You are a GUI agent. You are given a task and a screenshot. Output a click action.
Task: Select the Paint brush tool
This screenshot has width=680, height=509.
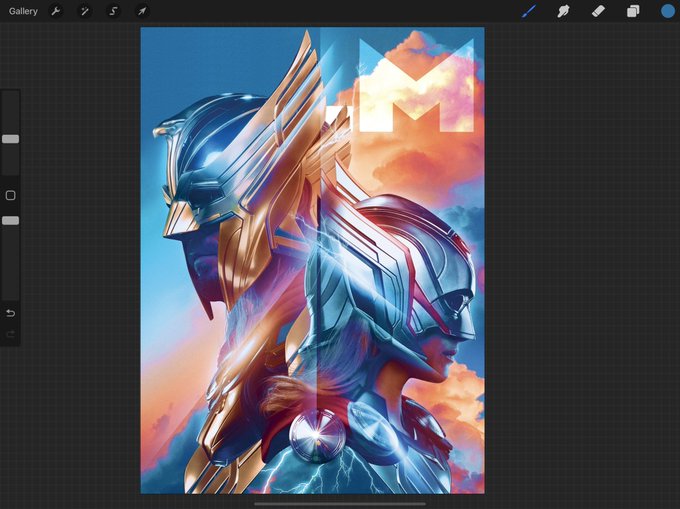[x=529, y=11]
